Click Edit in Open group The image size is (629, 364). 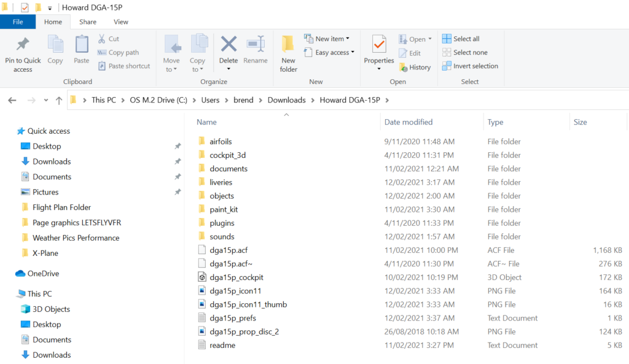click(410, 53)
